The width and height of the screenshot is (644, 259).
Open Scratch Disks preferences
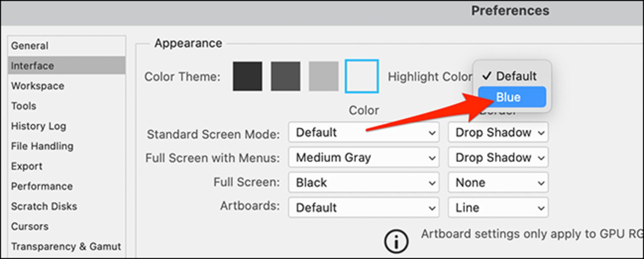click(x=44, y=206)
